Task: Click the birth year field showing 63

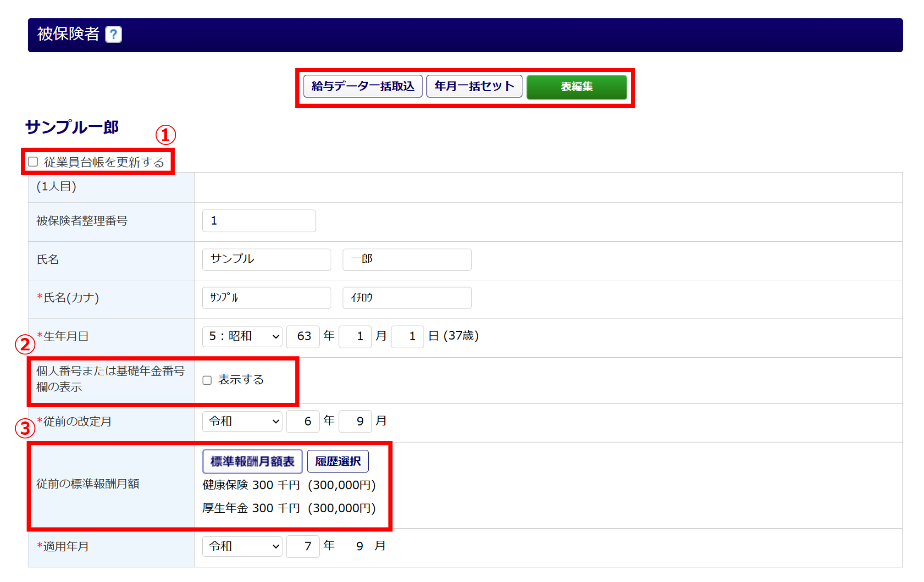Action: coord(303,337)
